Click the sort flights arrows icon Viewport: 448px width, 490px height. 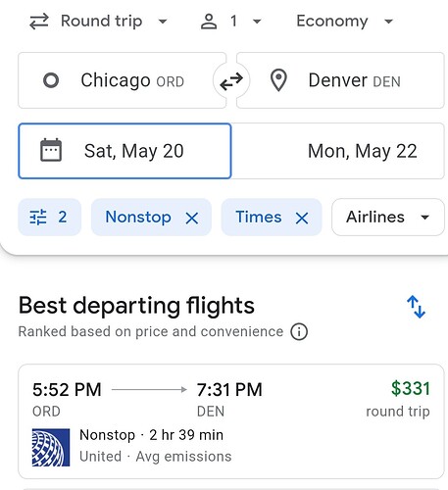coord(416,307)
